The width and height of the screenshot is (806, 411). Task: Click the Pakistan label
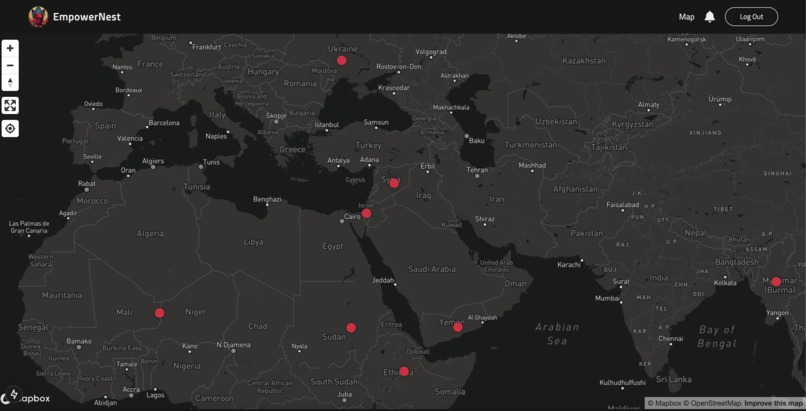click(587, 233)
